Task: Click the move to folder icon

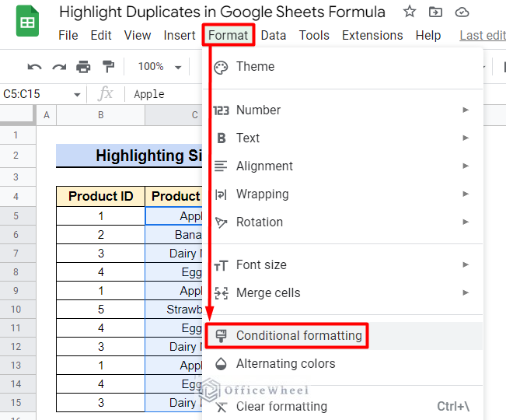Action: [x=435, y=12]
